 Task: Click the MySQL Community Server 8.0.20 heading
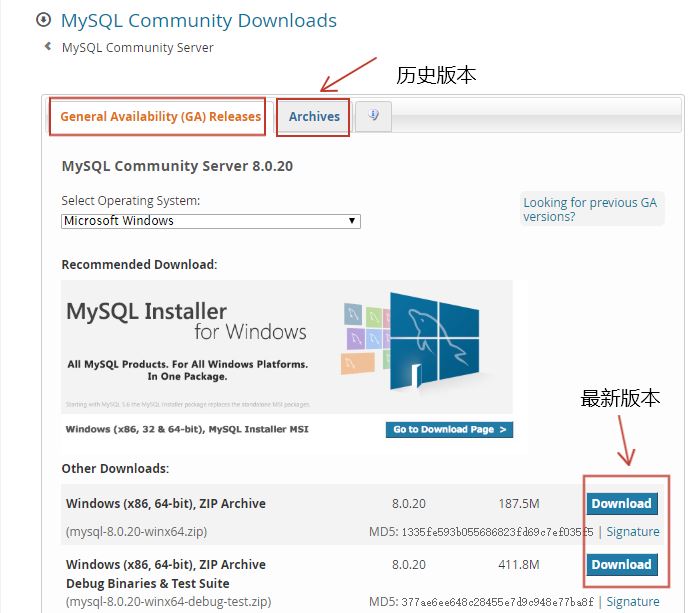click(177, 166)
